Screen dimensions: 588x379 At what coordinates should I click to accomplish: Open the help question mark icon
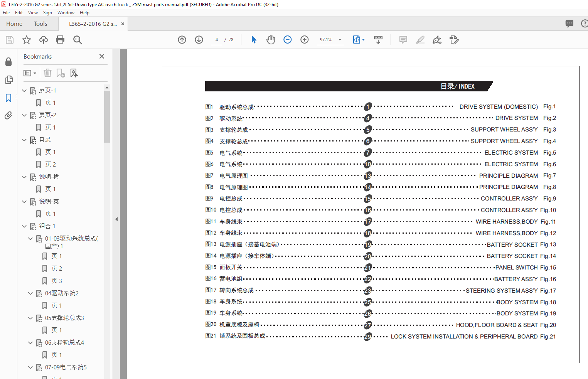(585, 24)
